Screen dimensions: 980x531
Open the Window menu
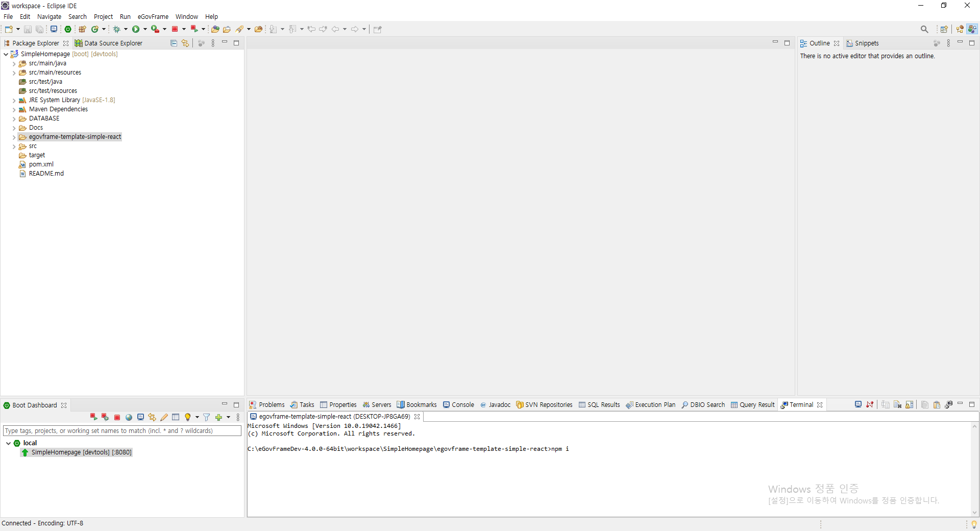pos(186,17)
